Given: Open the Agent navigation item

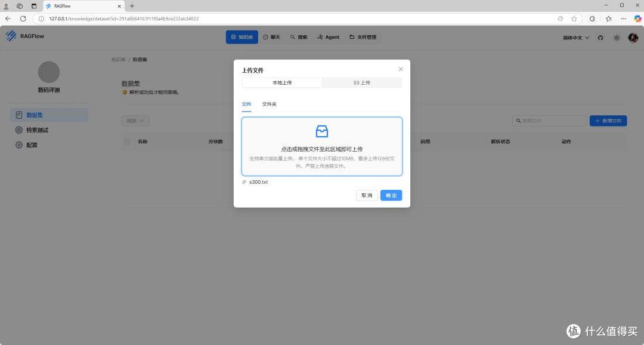Looking at the screenshot, I should click(328, 37).
